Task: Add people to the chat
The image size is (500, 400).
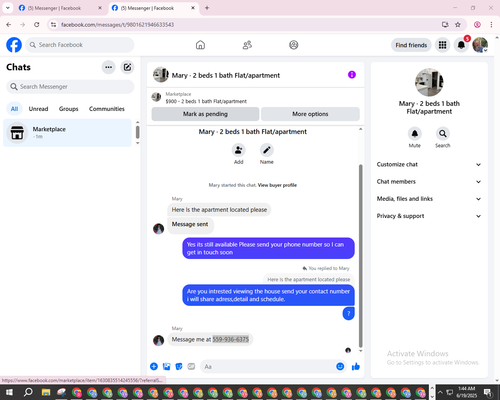Action: click(x=239, y=150)
